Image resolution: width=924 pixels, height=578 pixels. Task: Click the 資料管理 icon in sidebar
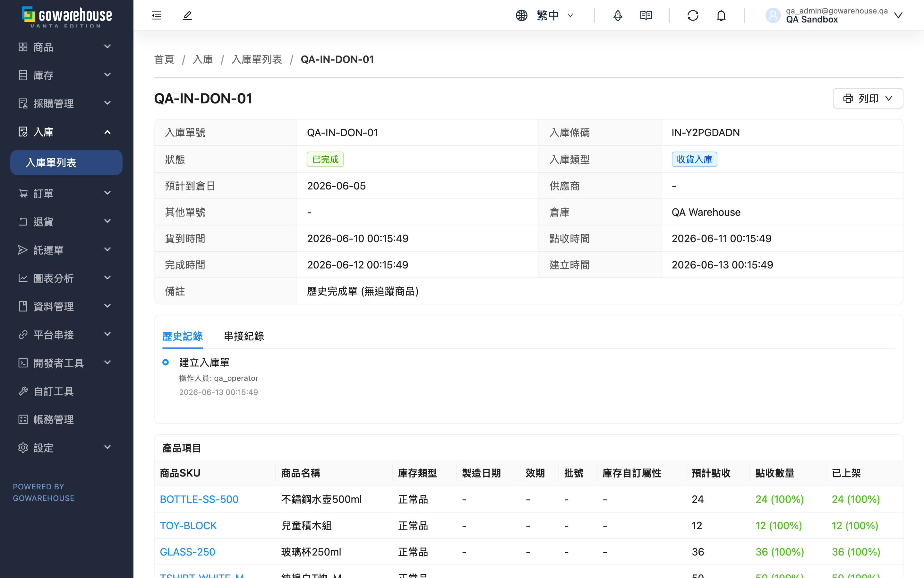[x=23, y=306]
